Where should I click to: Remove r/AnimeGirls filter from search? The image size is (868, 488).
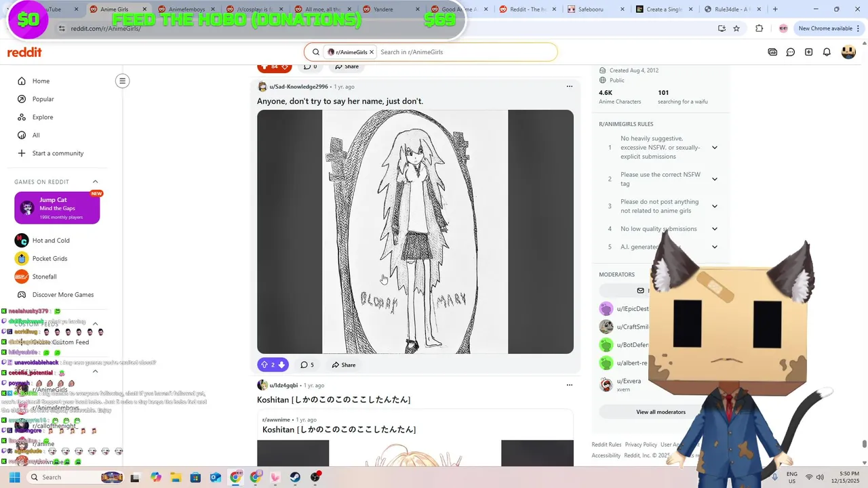click(372, 52)
